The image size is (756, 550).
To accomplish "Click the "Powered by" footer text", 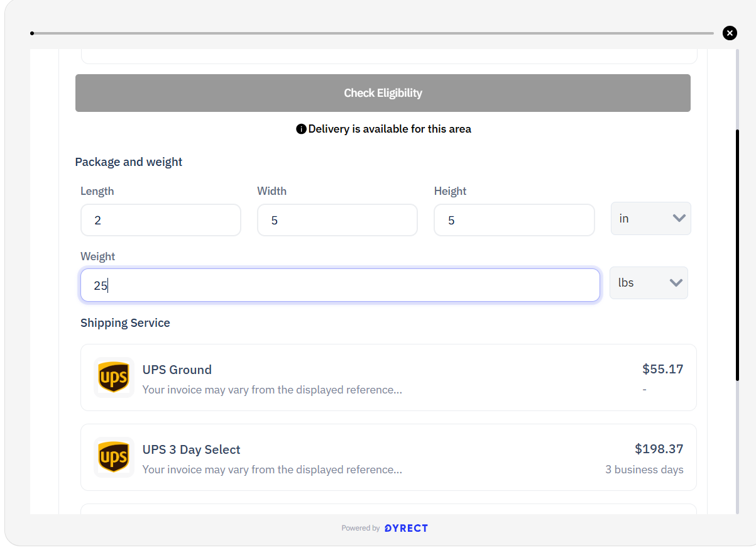I will tap(361, 528).
